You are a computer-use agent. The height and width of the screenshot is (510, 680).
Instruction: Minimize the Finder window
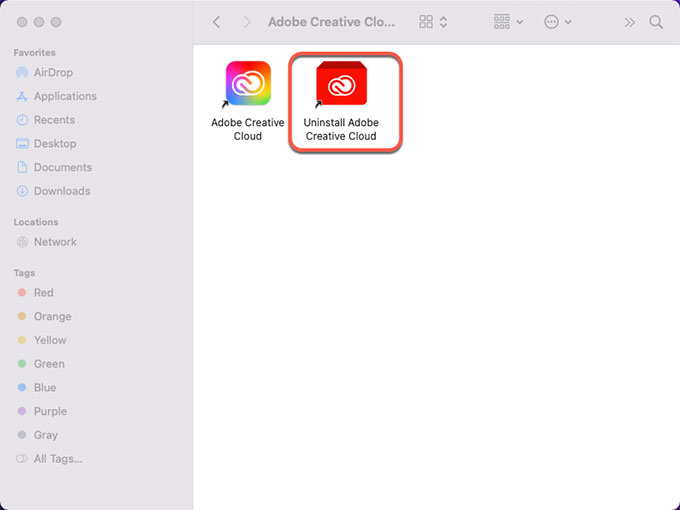(x=39, y=22)
